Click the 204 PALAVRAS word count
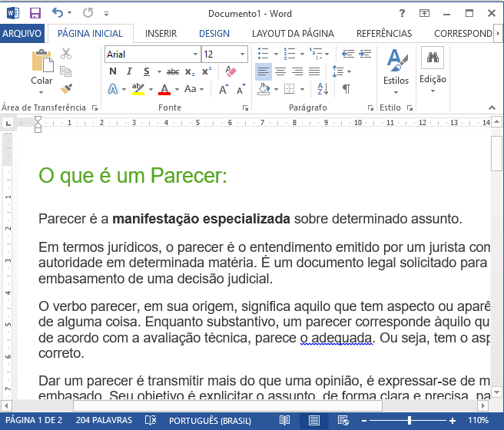The width and height of the screenshot is (504, 430). point(104,420)
